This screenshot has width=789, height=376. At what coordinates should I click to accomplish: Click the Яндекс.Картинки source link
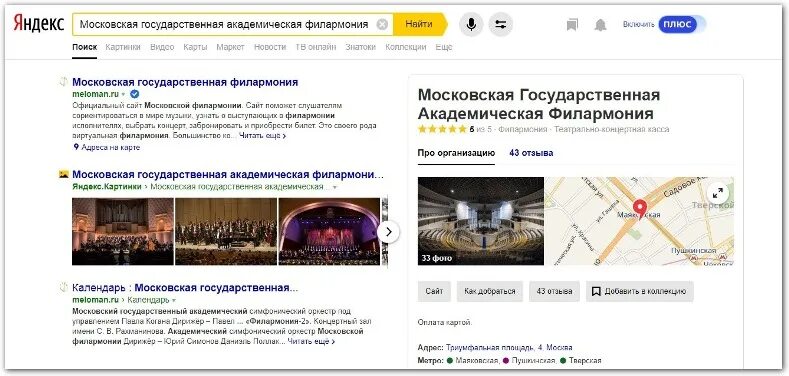[107, 187]
